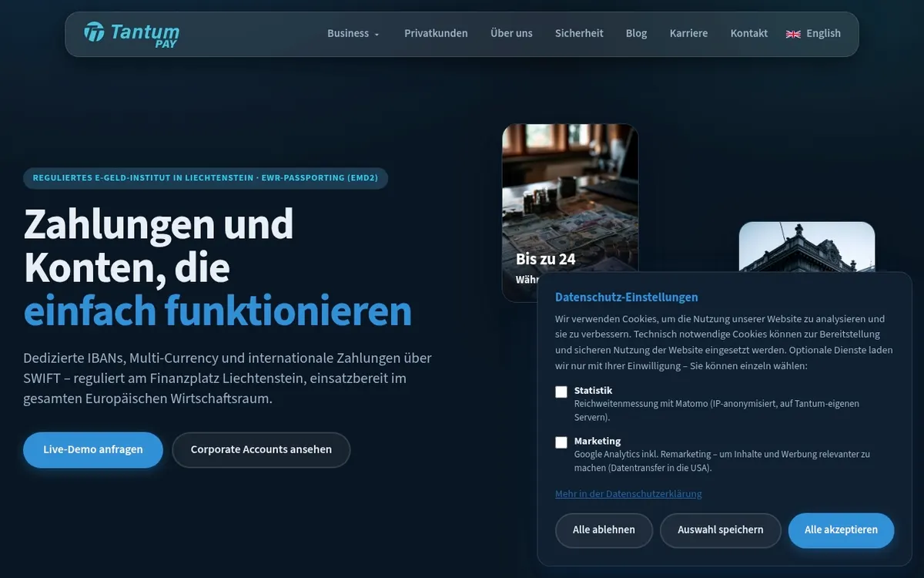The height and width of the screenshot is (578, 924).
Task: Expand the Business dropdown arrow
Action: [x=377, y=35]
